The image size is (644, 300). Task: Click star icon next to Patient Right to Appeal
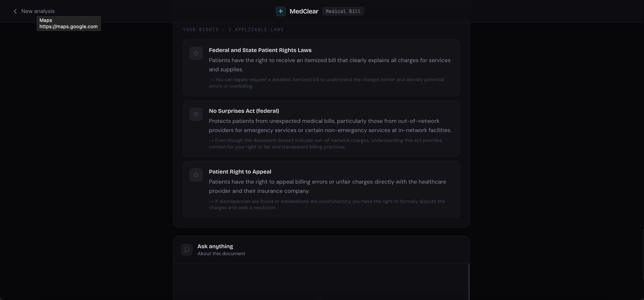[196, 175]
